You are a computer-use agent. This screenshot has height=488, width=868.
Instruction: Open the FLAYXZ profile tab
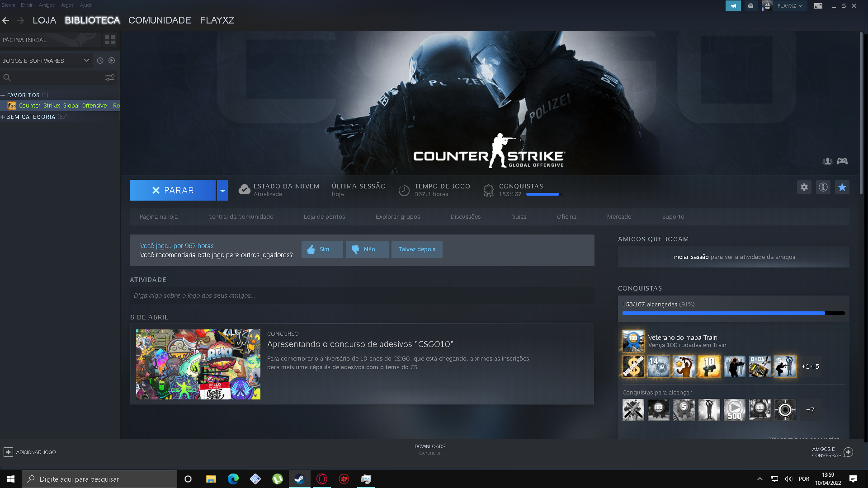[x=217, y=20]
